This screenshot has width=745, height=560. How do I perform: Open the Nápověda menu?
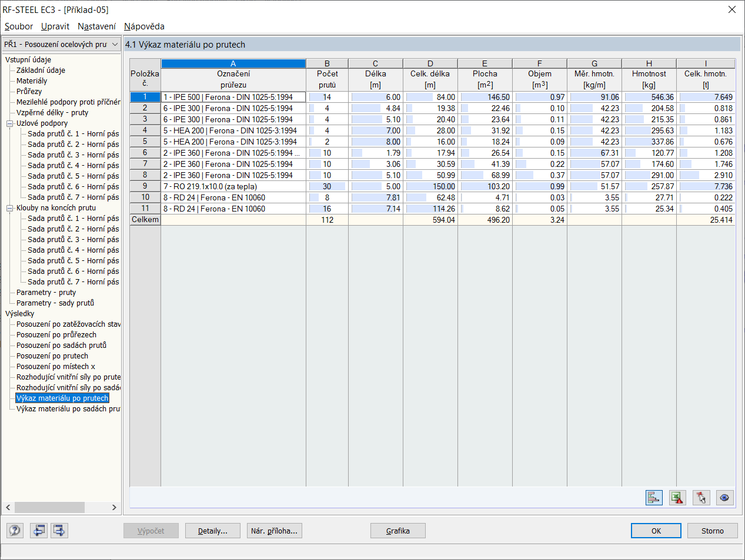(x=144, y=26)
